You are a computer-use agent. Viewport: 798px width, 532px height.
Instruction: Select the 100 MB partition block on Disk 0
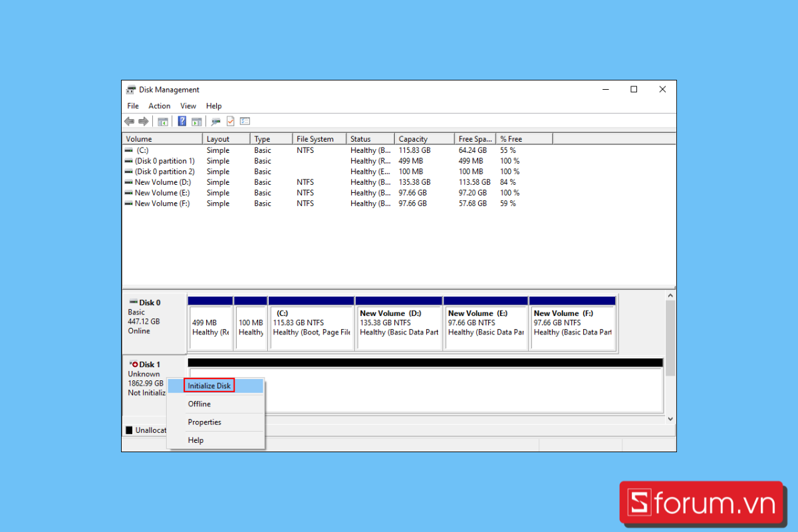[251, 323]
